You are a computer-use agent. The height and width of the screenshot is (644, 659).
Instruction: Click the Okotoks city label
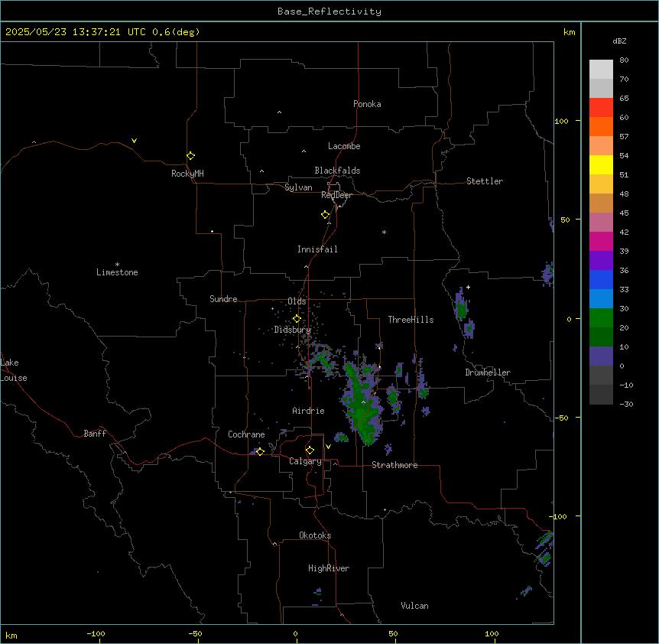[315, 535]
